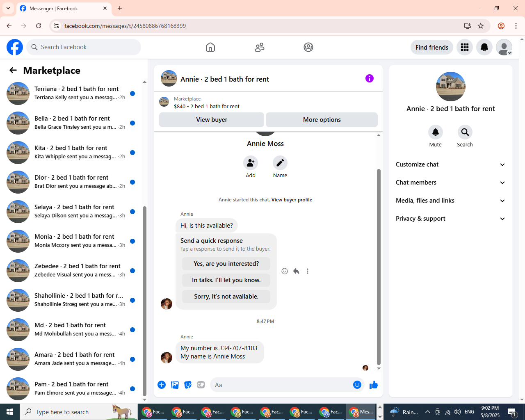Screen dimensions: 525x420
Task: Click the Find friends button
Action: pyautogui.click(x=432, y=47)
